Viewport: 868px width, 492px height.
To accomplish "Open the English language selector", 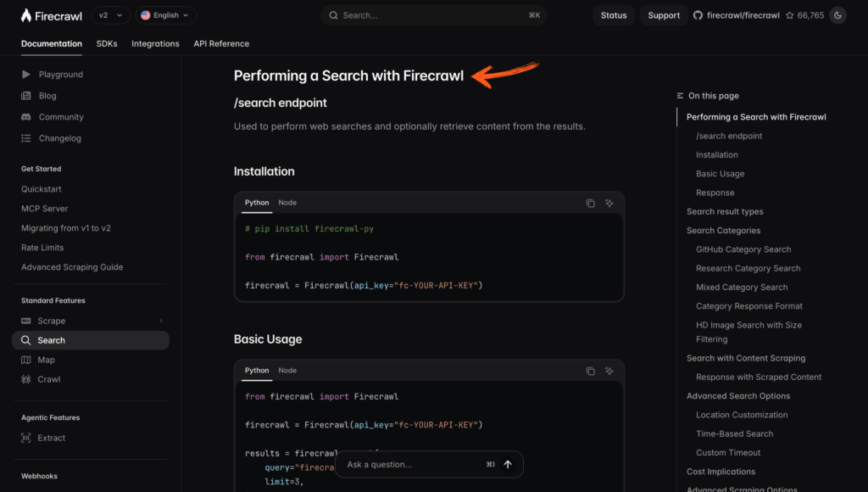I will click(165, 14).
